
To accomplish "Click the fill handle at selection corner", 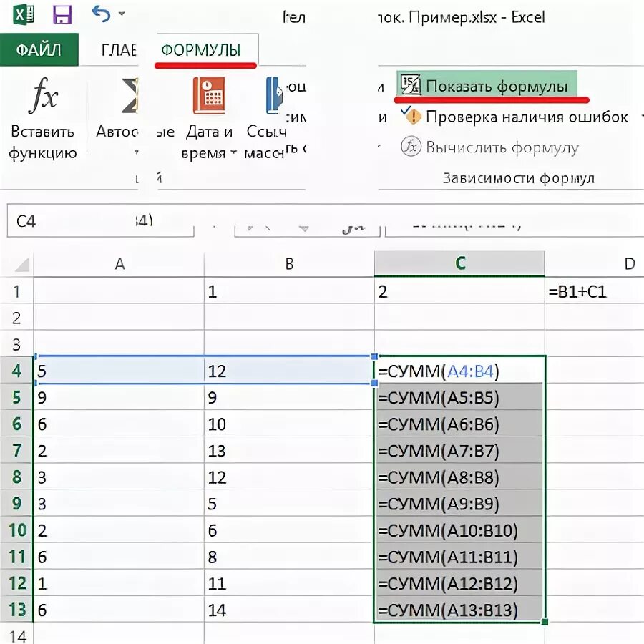I will [x=545, y=622].
